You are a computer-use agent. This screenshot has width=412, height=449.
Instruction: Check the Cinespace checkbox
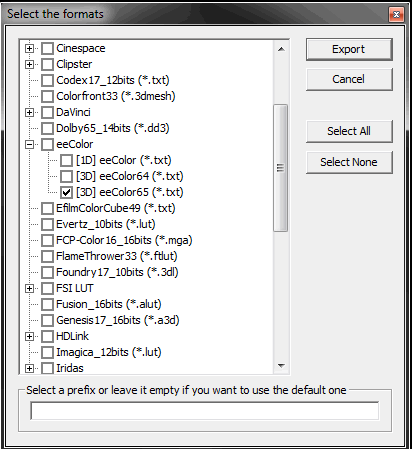(47, 48)
